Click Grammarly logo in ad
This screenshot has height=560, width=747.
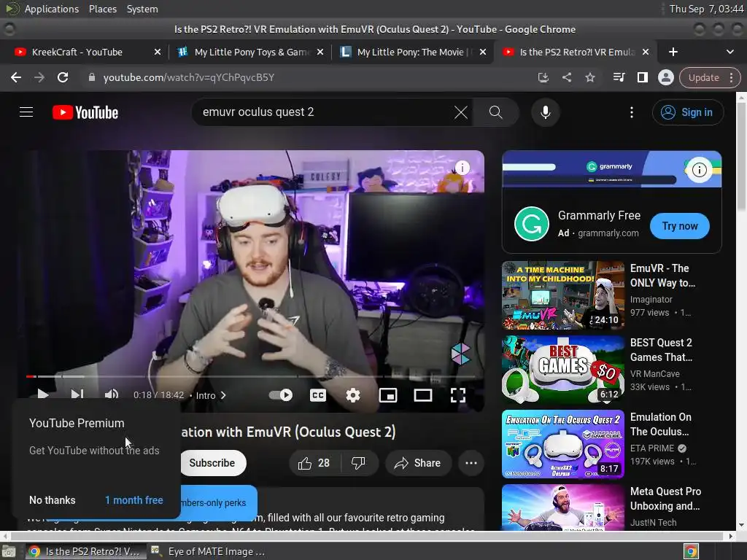pos(532,224)
